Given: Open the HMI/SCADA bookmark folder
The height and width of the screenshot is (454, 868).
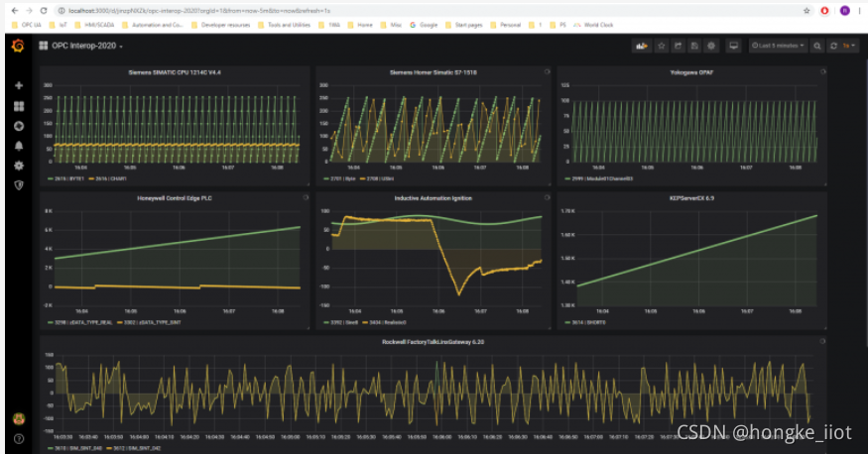Looking at the screenshot, I should (x=94, y=25).
